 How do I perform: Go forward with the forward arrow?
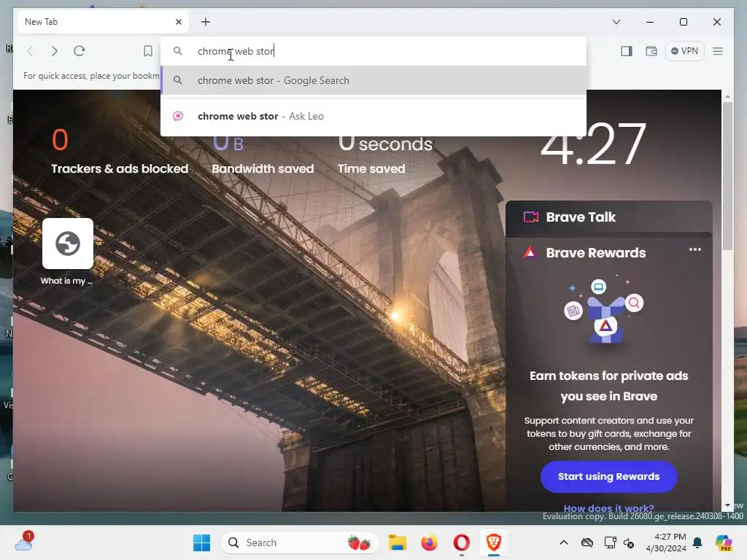point(54,51)
